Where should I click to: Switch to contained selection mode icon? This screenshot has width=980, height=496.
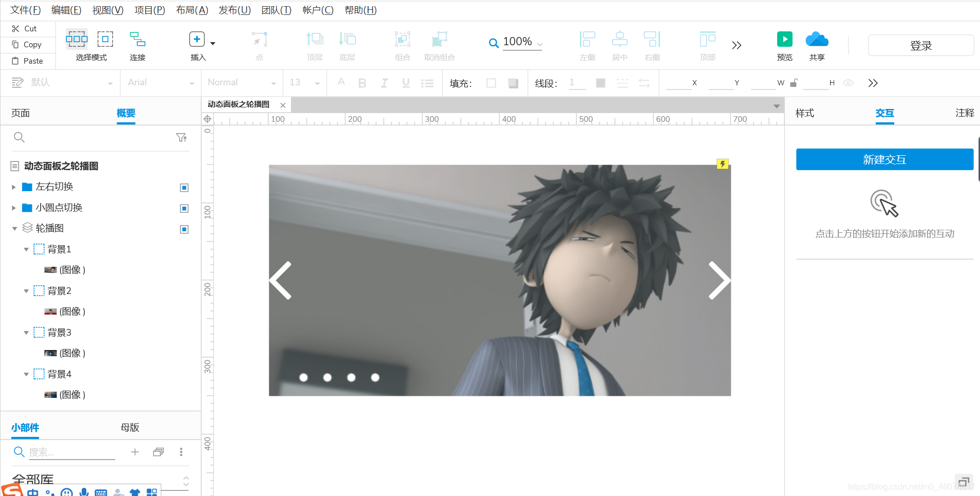(105, 39)
